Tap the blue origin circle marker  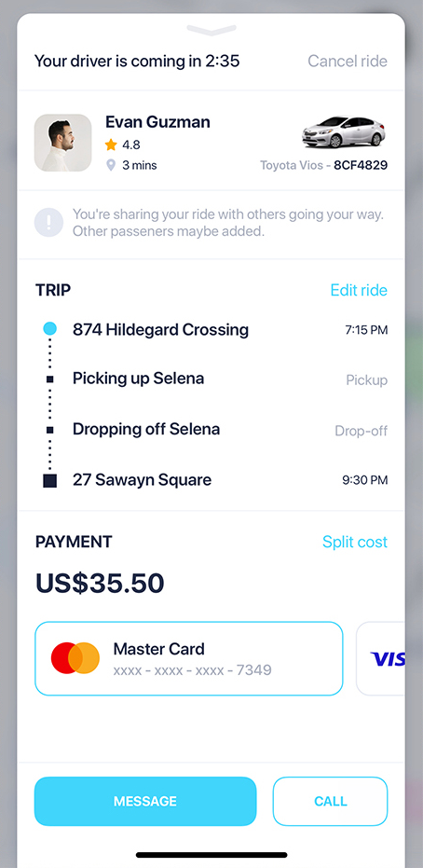point(49,329)
